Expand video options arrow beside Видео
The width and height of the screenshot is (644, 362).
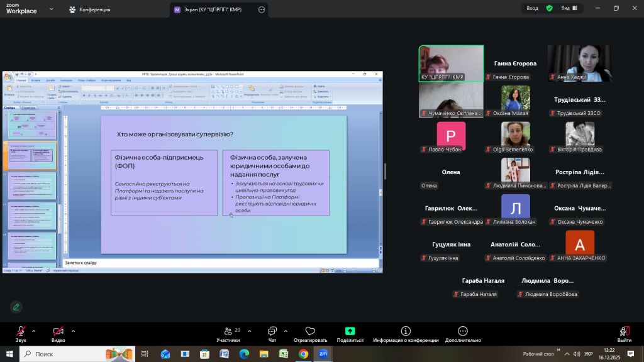[73, 331]
